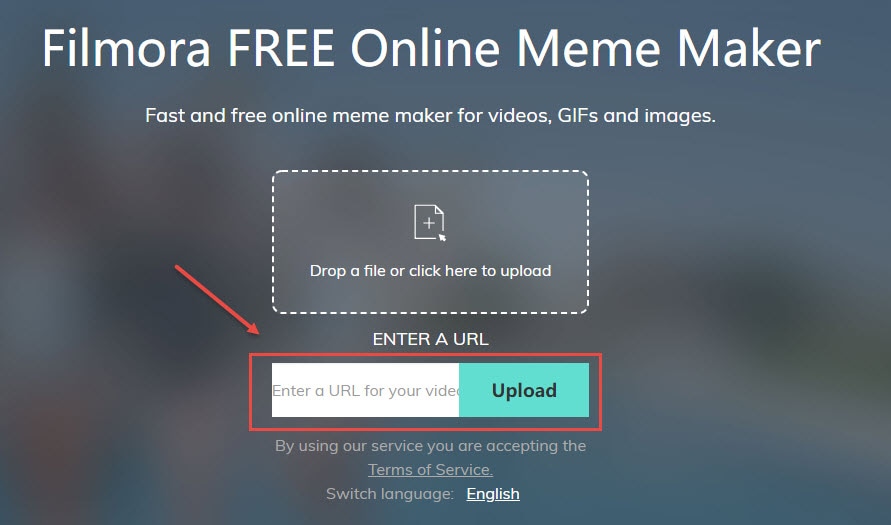Click the "Switch language:" label

pyautogui.click(x=390, y=494)
